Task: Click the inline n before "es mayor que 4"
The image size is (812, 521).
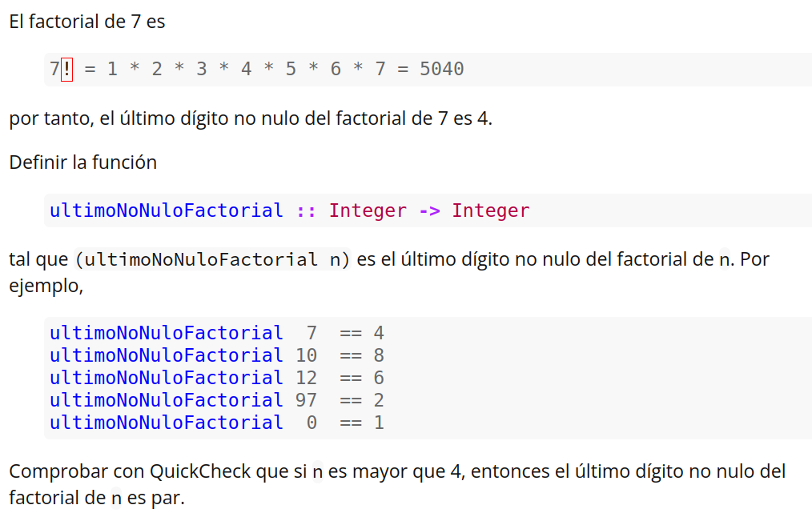Action: click(318, 472)
